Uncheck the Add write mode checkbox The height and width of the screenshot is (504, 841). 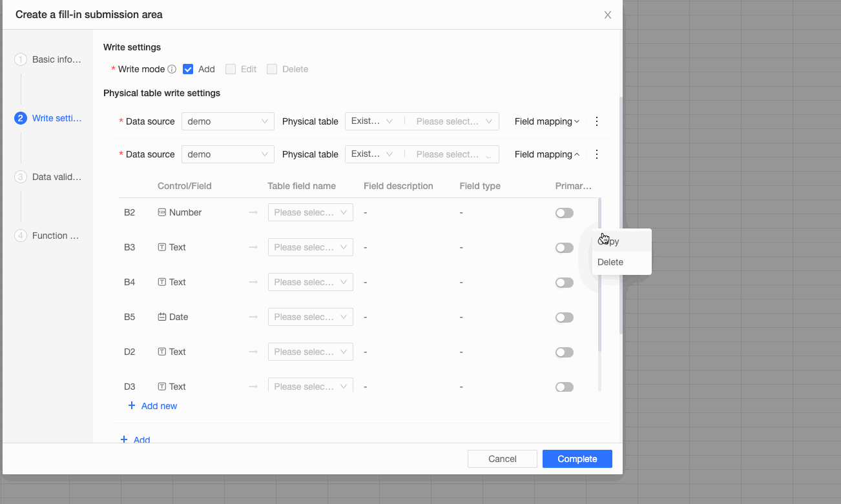[188, 69]
